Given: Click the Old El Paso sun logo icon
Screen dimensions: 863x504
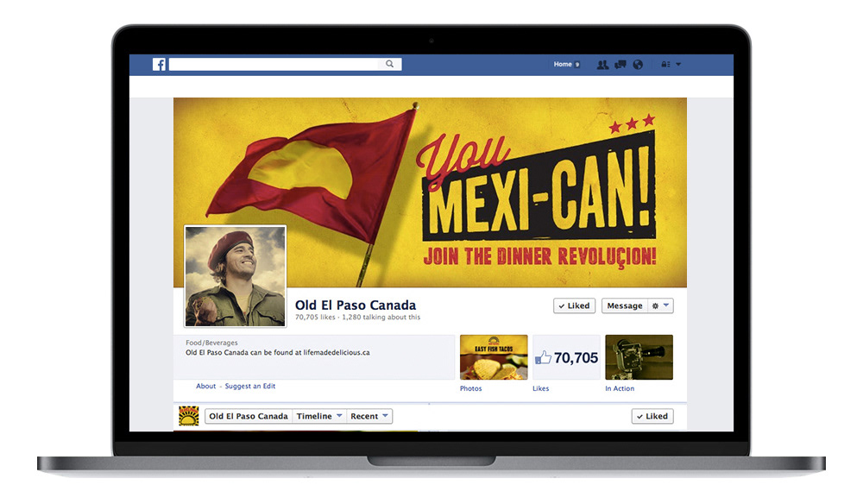Looking at the screenshot, I should (189, 416).
